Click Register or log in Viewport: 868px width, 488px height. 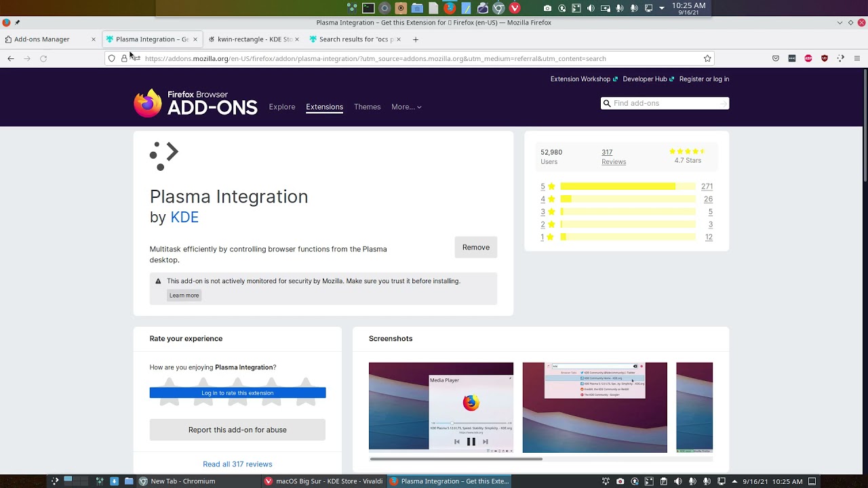click(704, 79)
